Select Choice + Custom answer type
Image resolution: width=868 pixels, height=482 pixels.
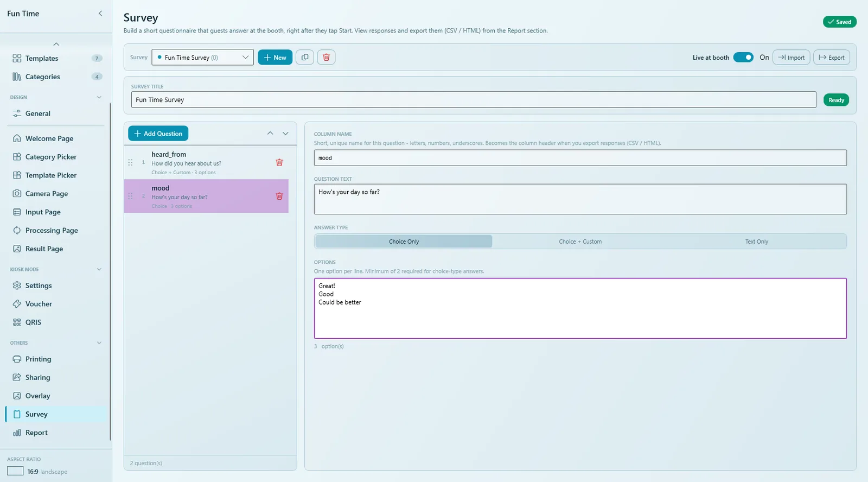point(580,242)
